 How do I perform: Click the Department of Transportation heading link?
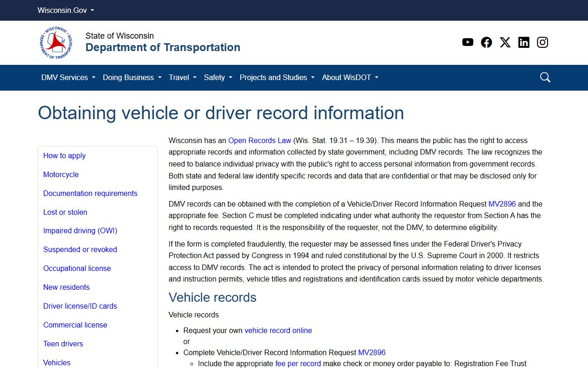click(163, 47)
